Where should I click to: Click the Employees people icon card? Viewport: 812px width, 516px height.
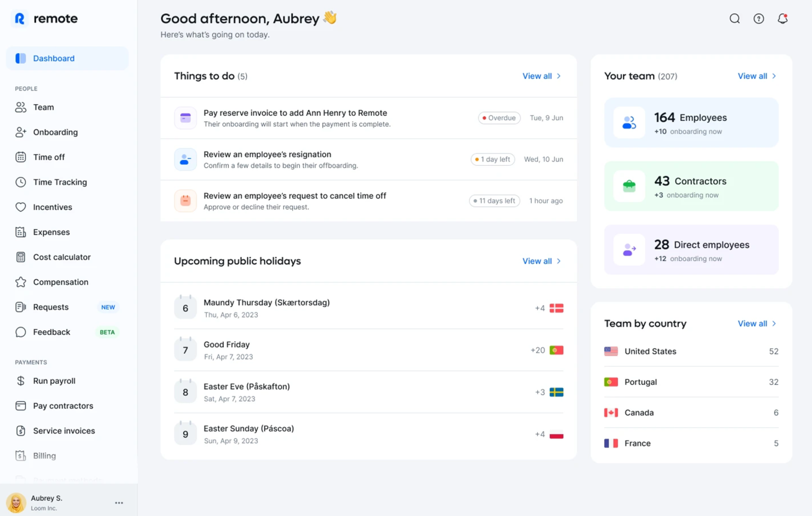pyautogui.click(x=629, y=123)
